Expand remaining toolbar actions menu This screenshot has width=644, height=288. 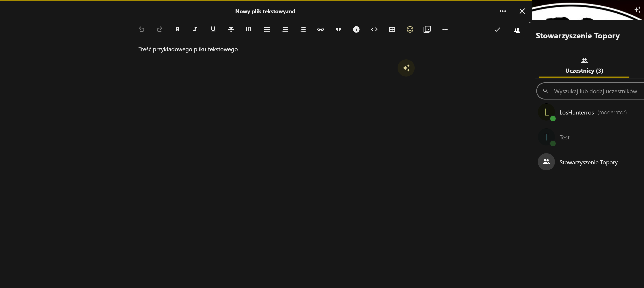tap(445, 30)
